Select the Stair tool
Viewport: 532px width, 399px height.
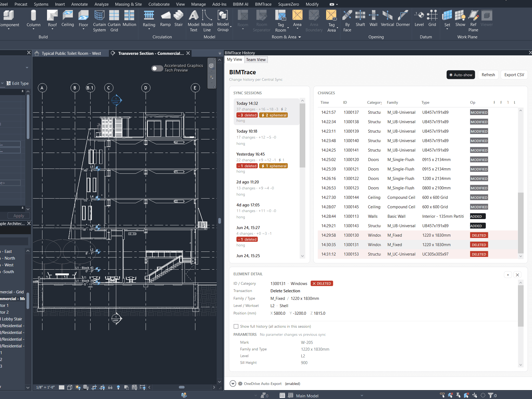click(179, 19)
